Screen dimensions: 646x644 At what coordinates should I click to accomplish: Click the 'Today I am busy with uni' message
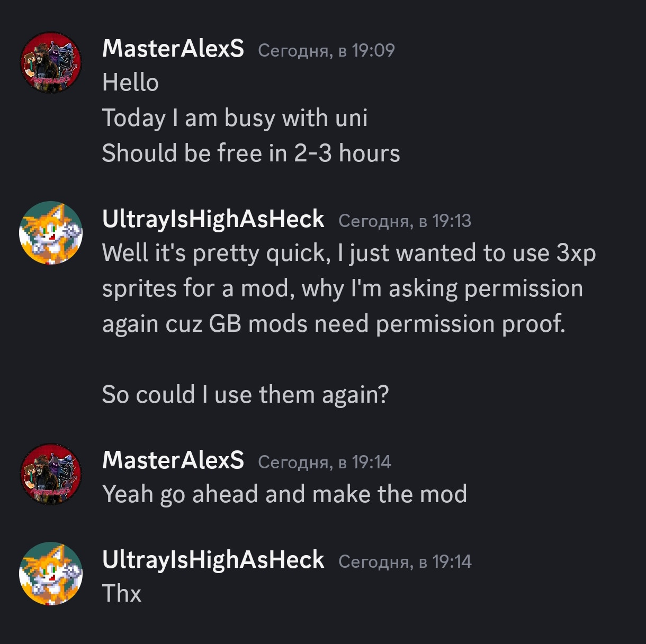(235, 118)
